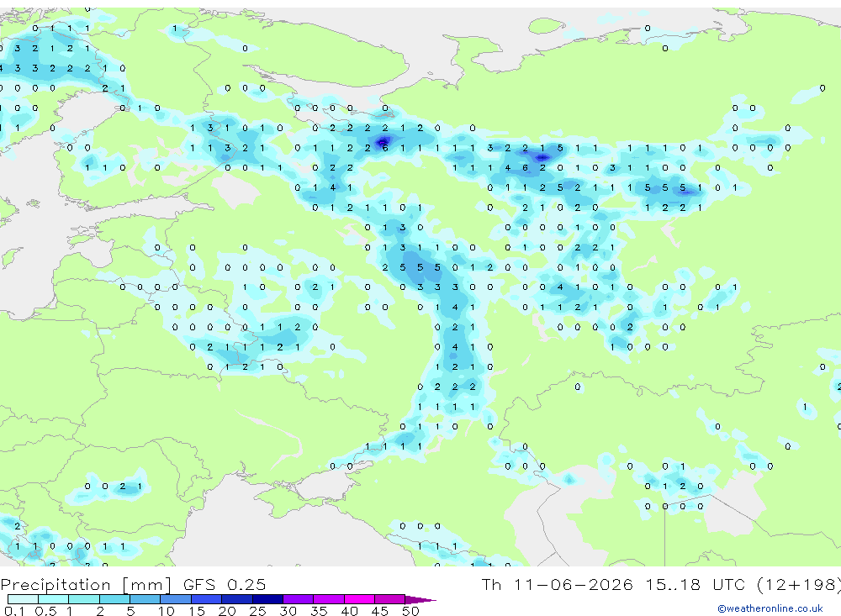Viewport: 841px width, 616px height.
Task: Click the '10' legend scale label
Action: pyautogui.click(x=167, y=611)
